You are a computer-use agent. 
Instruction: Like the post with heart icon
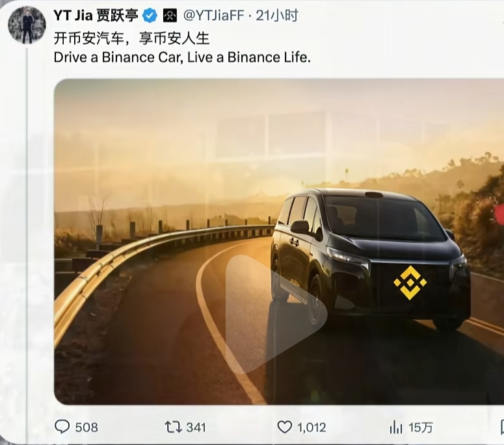point(284,427)
